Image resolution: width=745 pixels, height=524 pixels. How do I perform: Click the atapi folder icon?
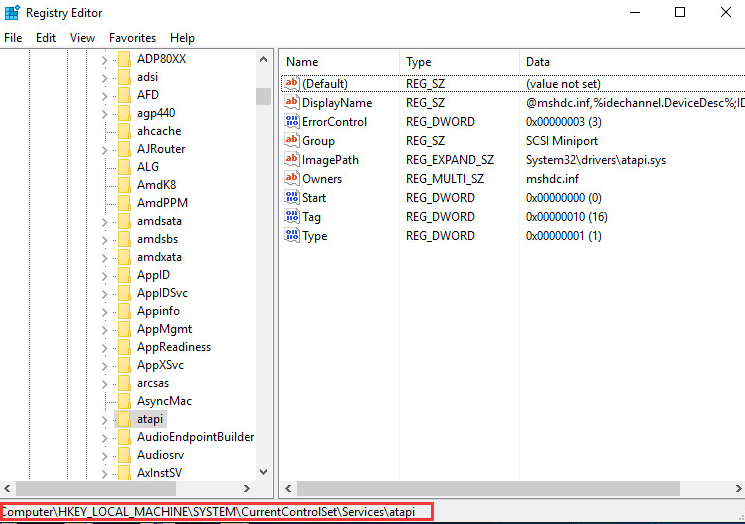click(x=124, y=419)
